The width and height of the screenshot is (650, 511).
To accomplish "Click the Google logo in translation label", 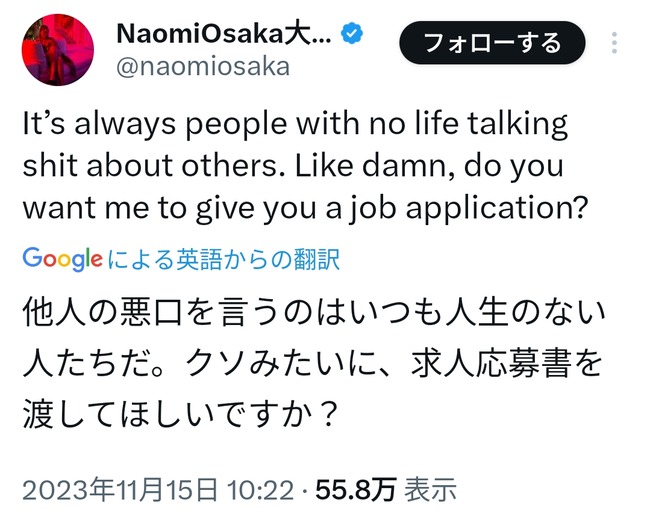I will (x=62, y=259).
